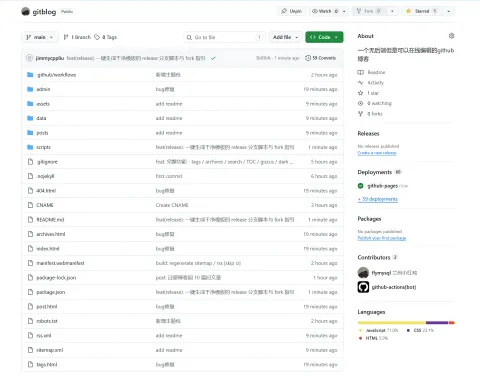This screenshot has width=480, height=377.
Task: Open the Deployments heading link
Action: coord(375,172)
